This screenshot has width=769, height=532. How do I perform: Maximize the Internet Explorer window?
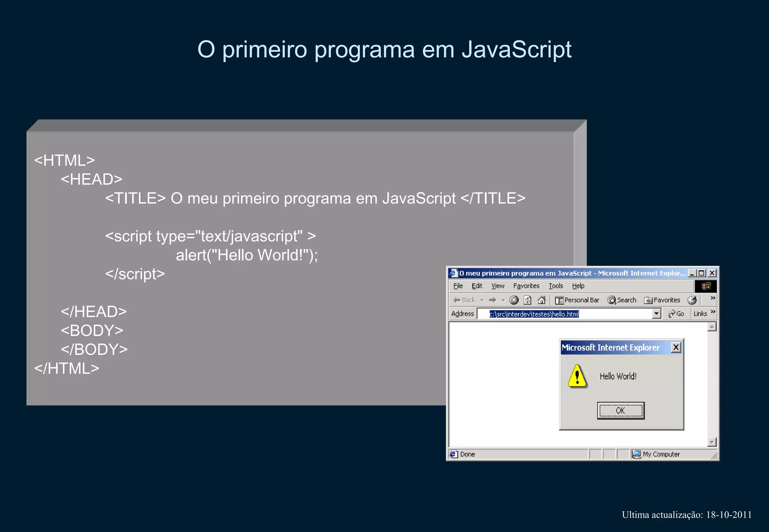coord(701,273)
